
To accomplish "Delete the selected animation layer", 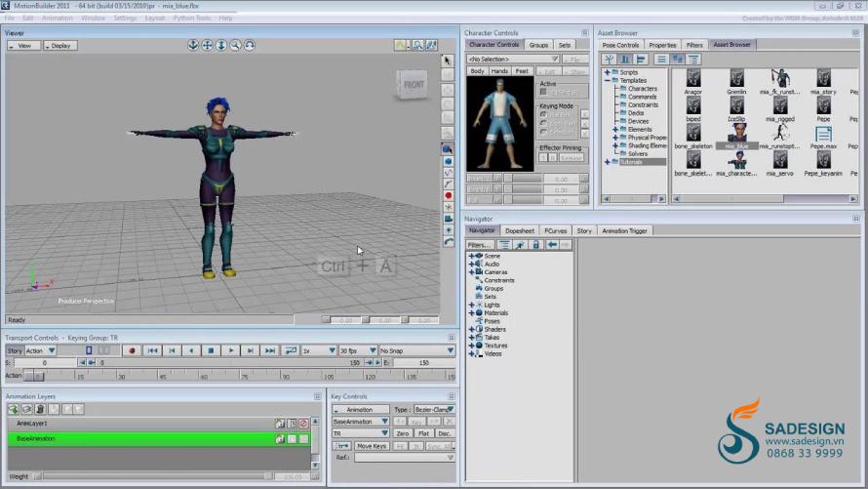I will pos(40,409).
